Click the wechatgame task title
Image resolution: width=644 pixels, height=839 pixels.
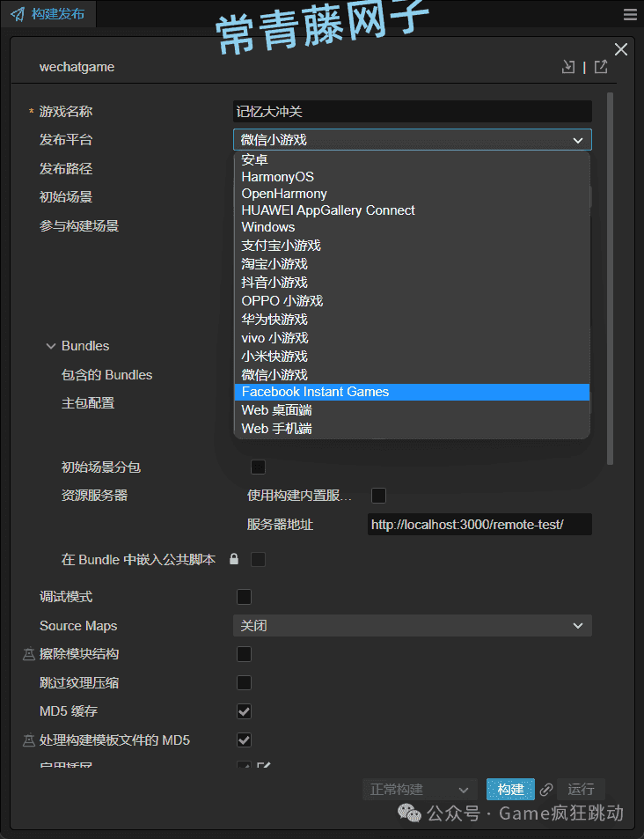click(77, 67)
